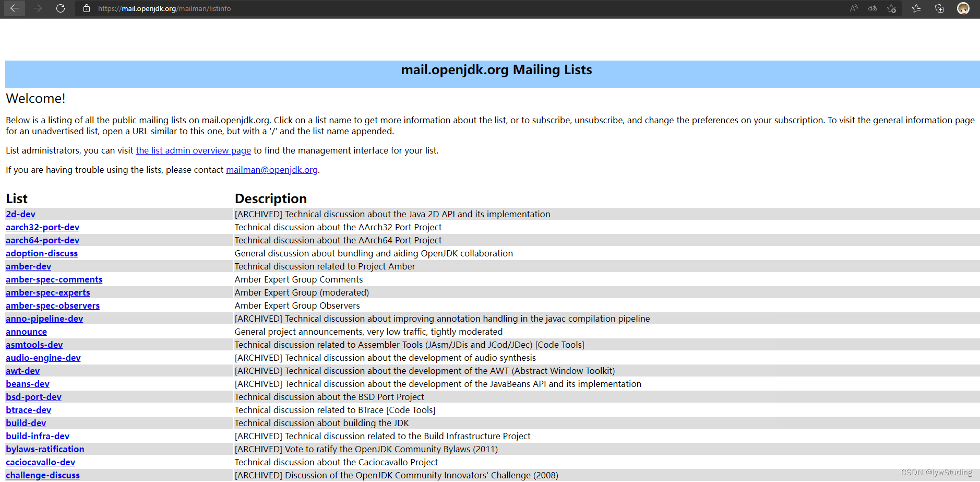Open the amber-spec-comments list
The width and height of the screenshot is (980, 482).
tap(54, 279)
